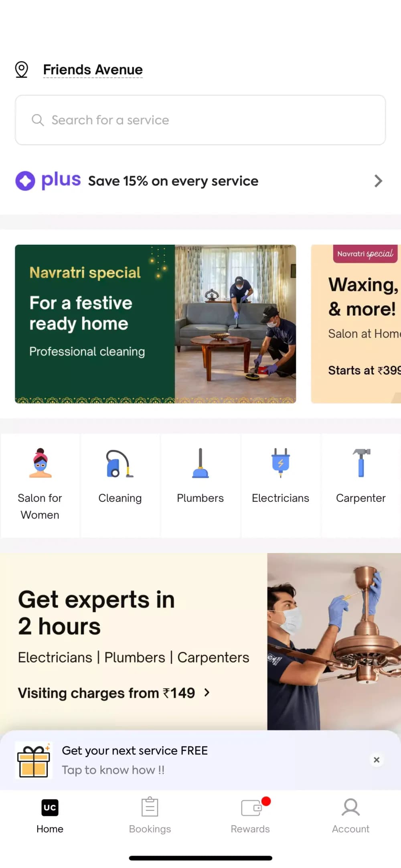
Task: Focus the Search for a service field
Action: pos(200,120)
